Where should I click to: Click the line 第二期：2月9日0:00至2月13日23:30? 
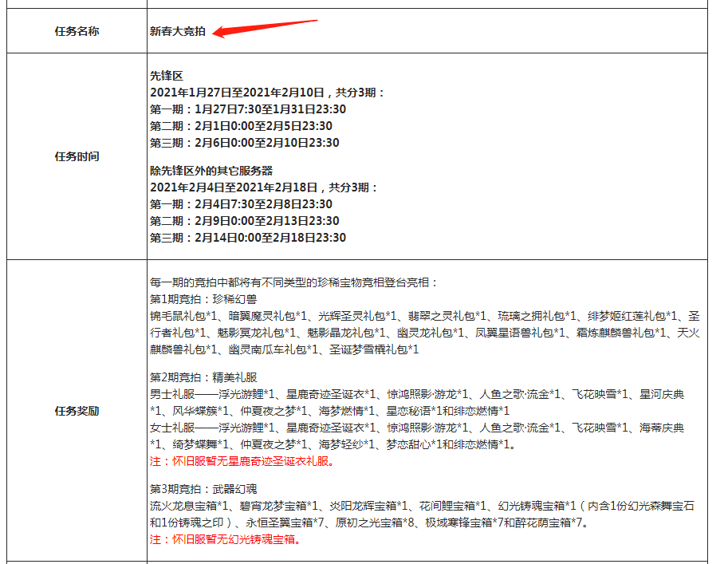coord(244,221)
